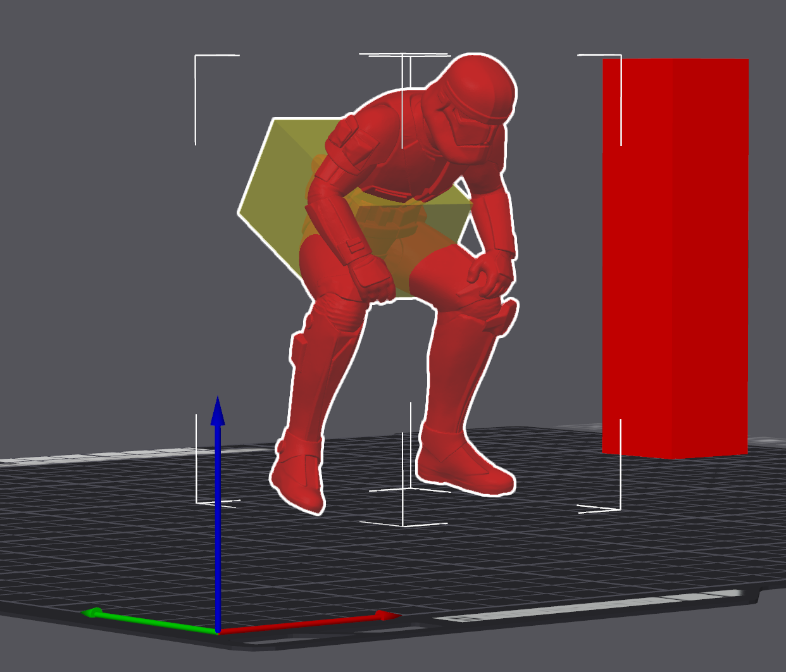Click the red X axis arrow
This screenshot has width=786, height=672.
click(x=310, y=622)
